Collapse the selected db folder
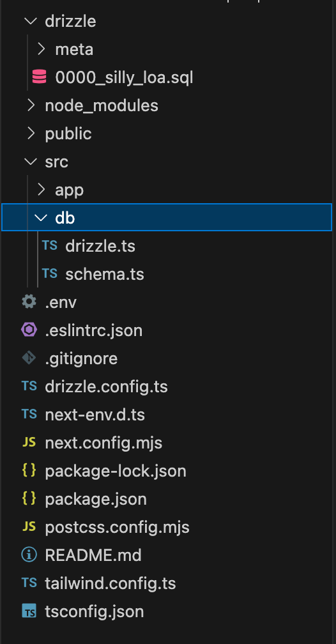This screenshot has width=336, height=644. pos(167,218)
